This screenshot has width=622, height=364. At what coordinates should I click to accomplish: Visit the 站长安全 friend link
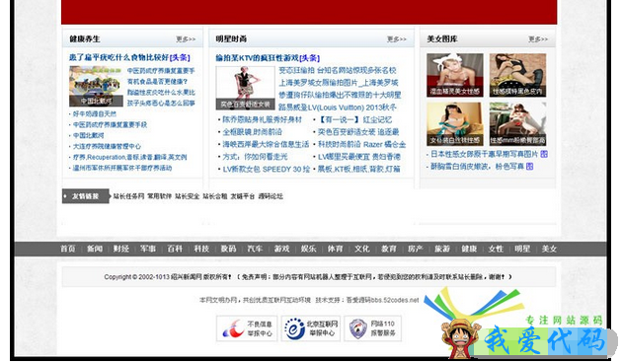(x=188, y=196)
